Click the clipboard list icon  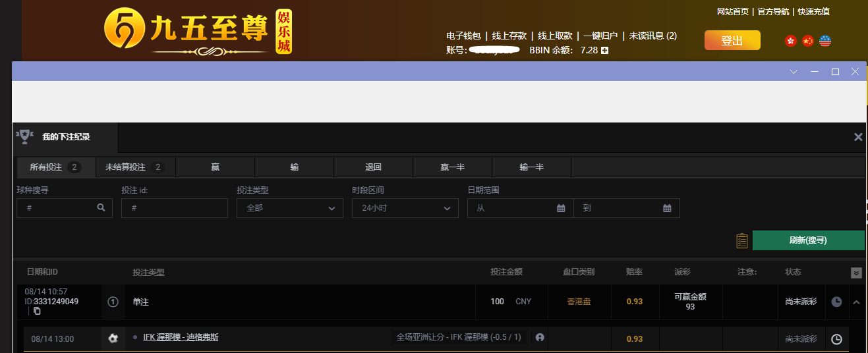(742, 240)
